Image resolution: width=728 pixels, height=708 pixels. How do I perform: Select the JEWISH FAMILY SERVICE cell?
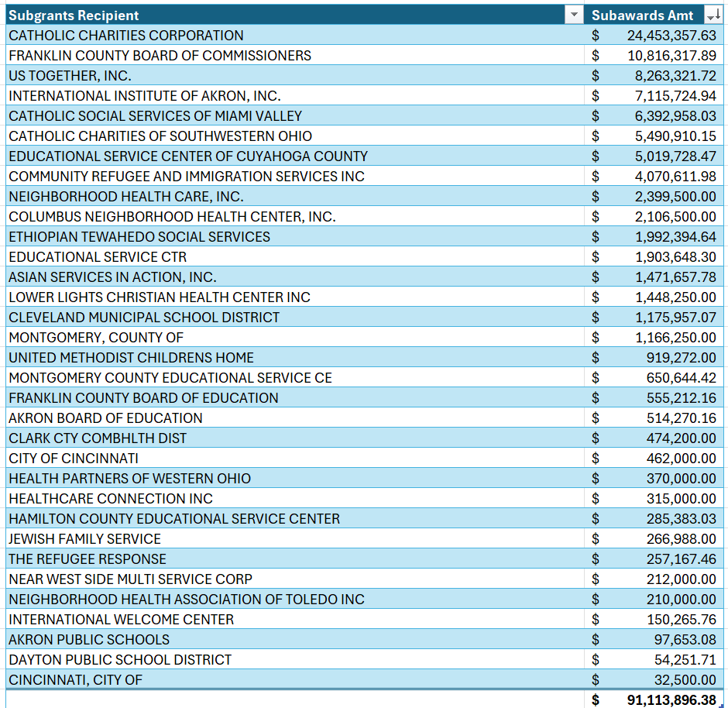(295, 539)
